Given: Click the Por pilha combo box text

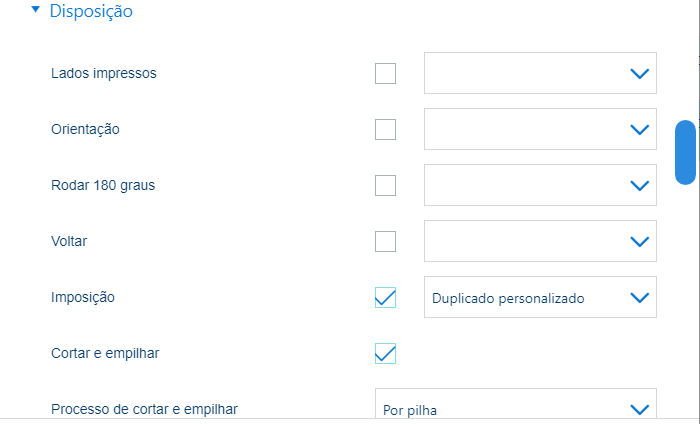Looking at the screenshot, I should pos(410,409).
